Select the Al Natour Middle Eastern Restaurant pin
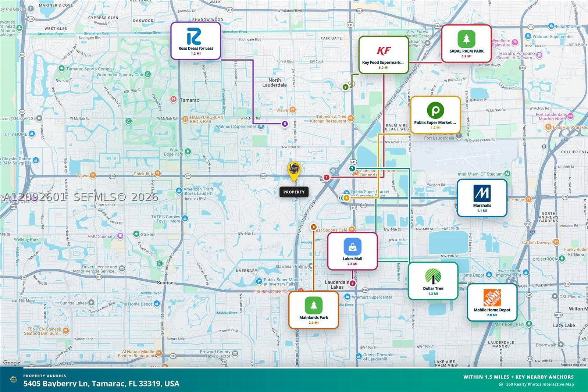 tap(159, 353)
